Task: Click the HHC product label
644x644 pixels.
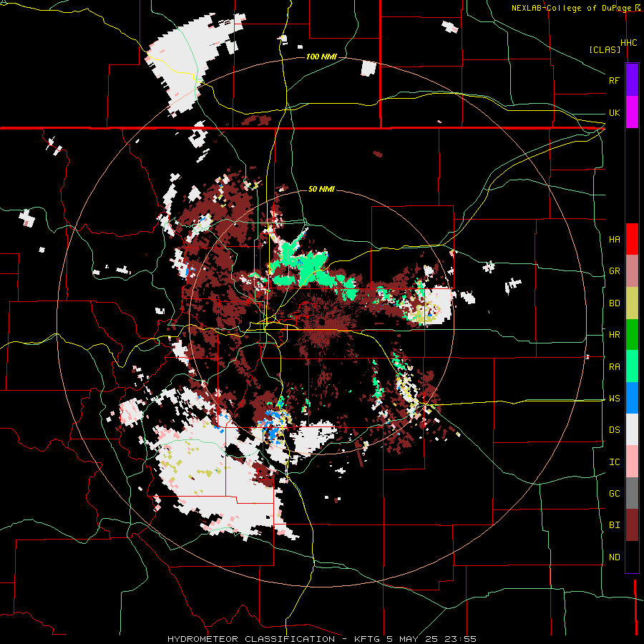Action: click(x=628, y=43)
